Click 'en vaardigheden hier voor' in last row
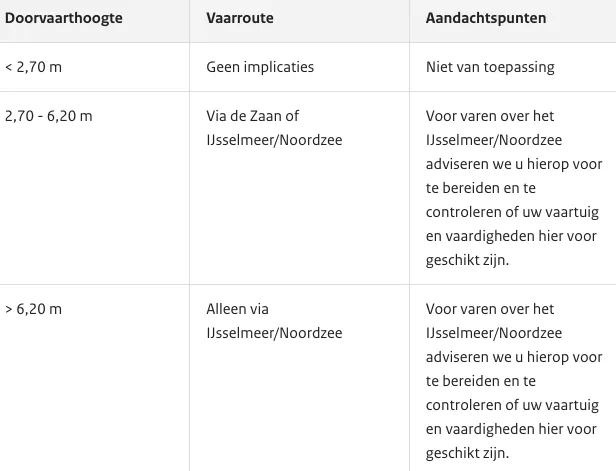Screen dimensions: 616x471 [x=511, y=429]
